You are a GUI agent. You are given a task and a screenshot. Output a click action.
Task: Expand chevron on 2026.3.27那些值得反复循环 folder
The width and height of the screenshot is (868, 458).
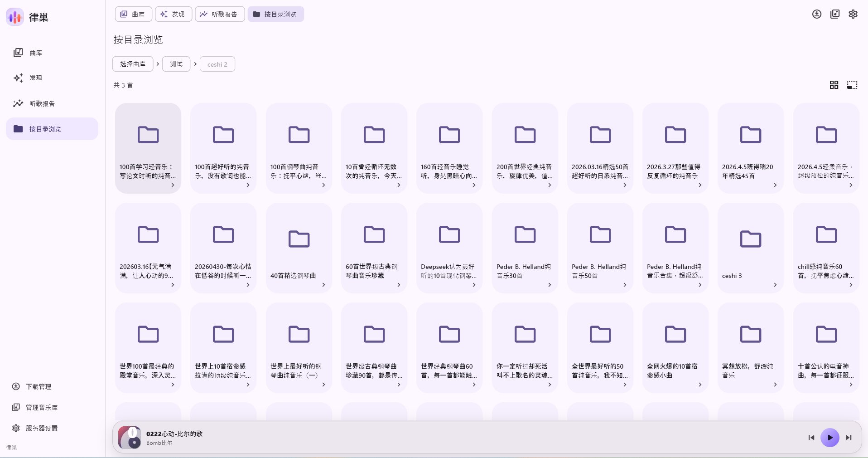[x=700, y=185]
